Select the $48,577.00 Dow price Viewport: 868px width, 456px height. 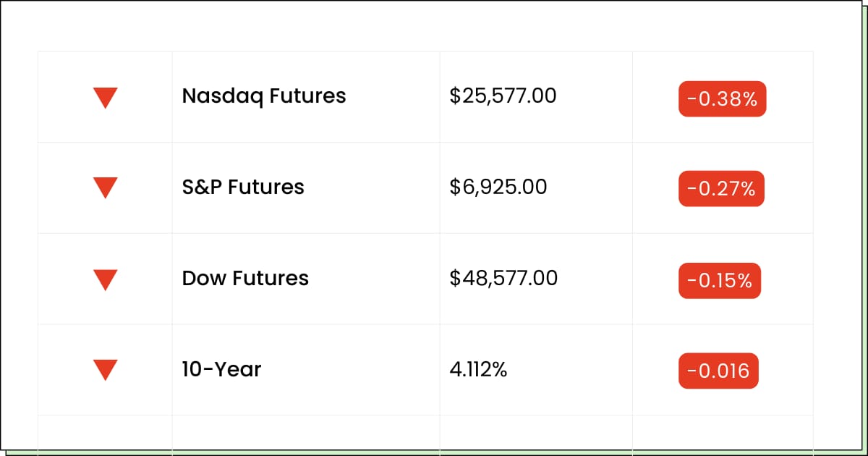point(503,278)
